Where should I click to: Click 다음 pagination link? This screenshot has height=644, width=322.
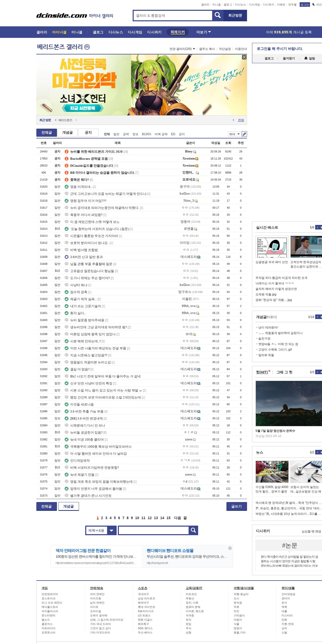click(178, 518)
